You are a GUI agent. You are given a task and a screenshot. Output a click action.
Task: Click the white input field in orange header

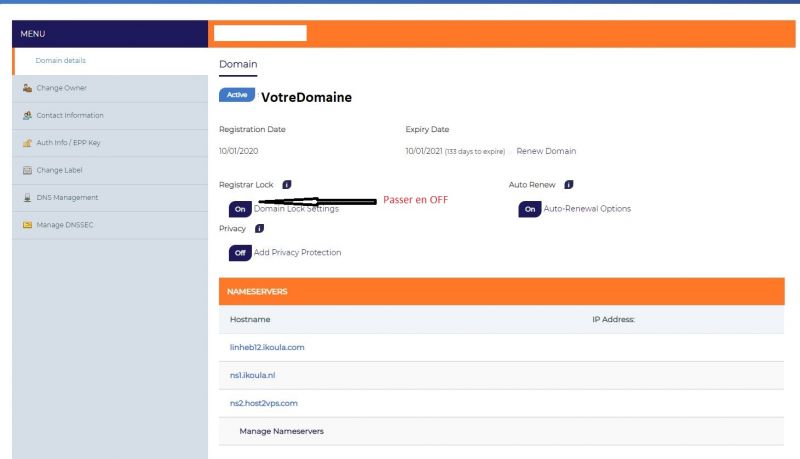click(x=260, y=33)
